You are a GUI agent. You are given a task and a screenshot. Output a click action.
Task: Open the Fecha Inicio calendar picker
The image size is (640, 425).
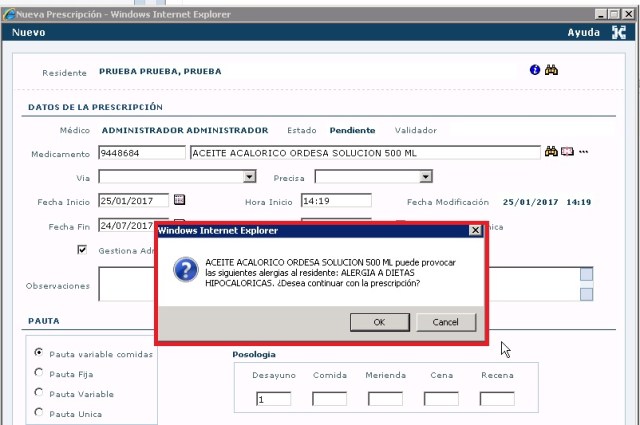coord(180,200)
